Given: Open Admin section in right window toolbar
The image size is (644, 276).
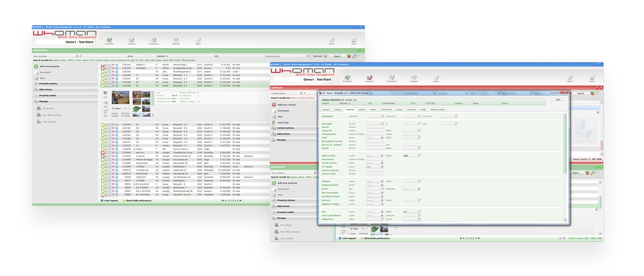Looking at the screenshot, I should tap(570, 78).
